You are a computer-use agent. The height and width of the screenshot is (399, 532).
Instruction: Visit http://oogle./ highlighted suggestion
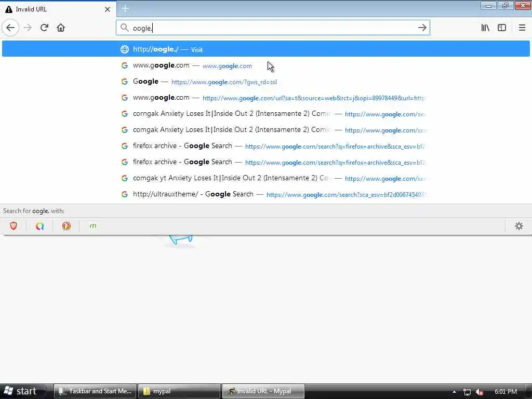265,49
